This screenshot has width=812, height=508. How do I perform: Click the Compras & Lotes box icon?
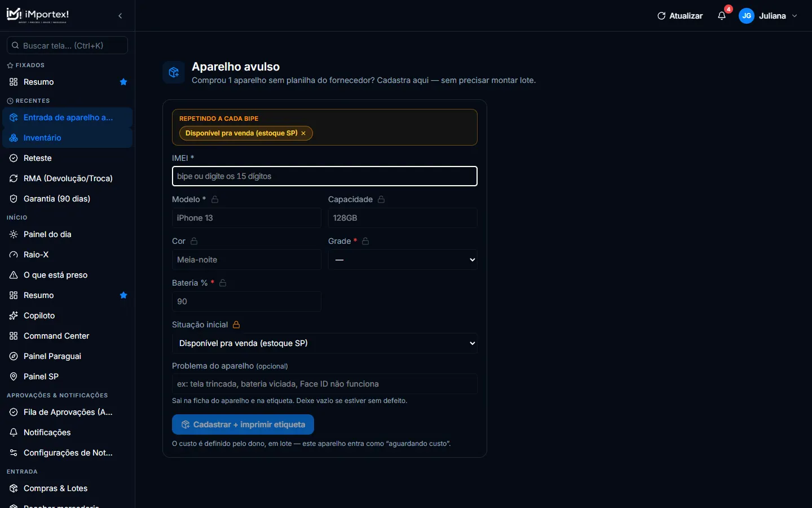[x=14, y=488]
